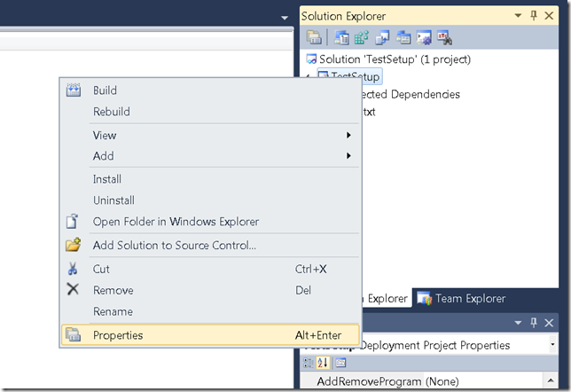Click the Properties icon in Solution Explorer toolbar
The image size is (571, 392).
[314, 37]
